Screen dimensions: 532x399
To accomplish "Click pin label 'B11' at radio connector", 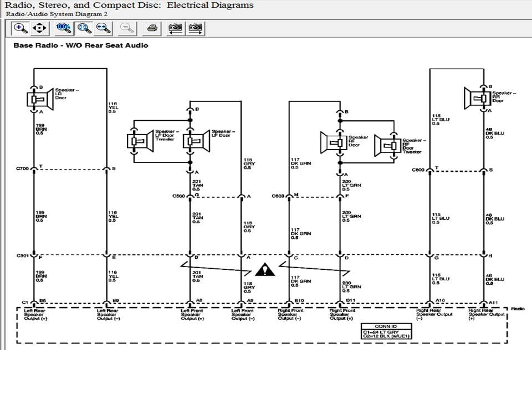I will click(350, 300).
